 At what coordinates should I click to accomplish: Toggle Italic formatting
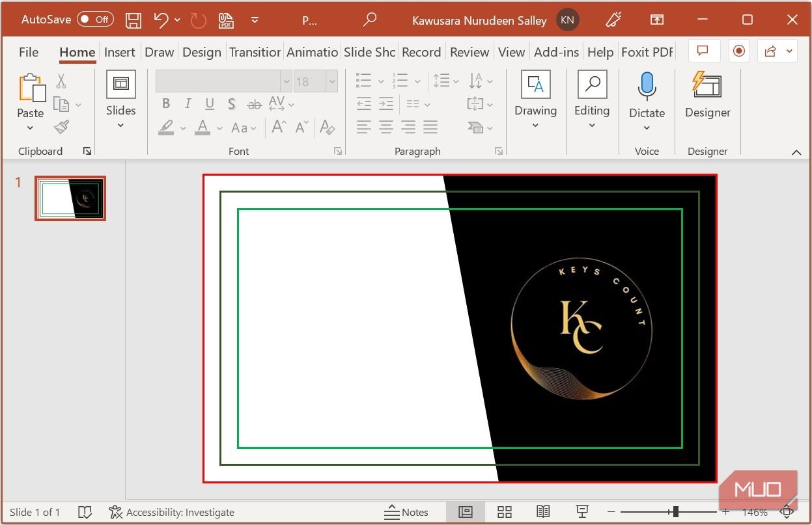[188, 104]
